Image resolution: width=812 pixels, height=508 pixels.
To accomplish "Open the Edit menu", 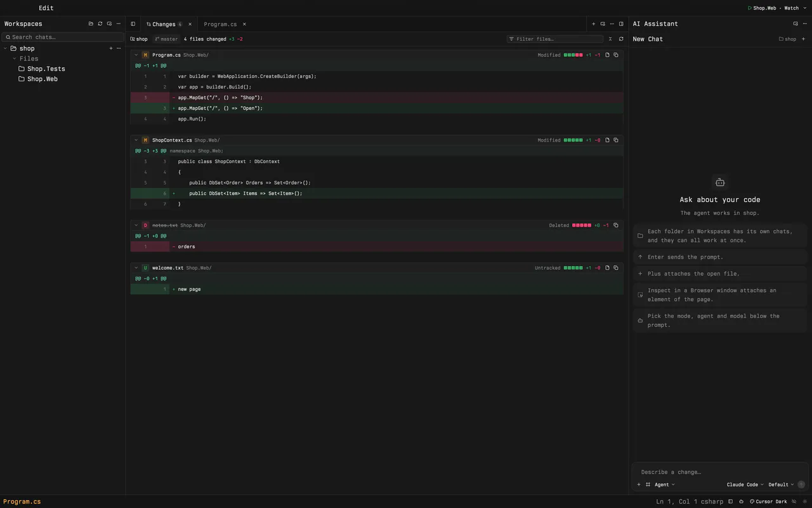I will (x=46, y=8).
